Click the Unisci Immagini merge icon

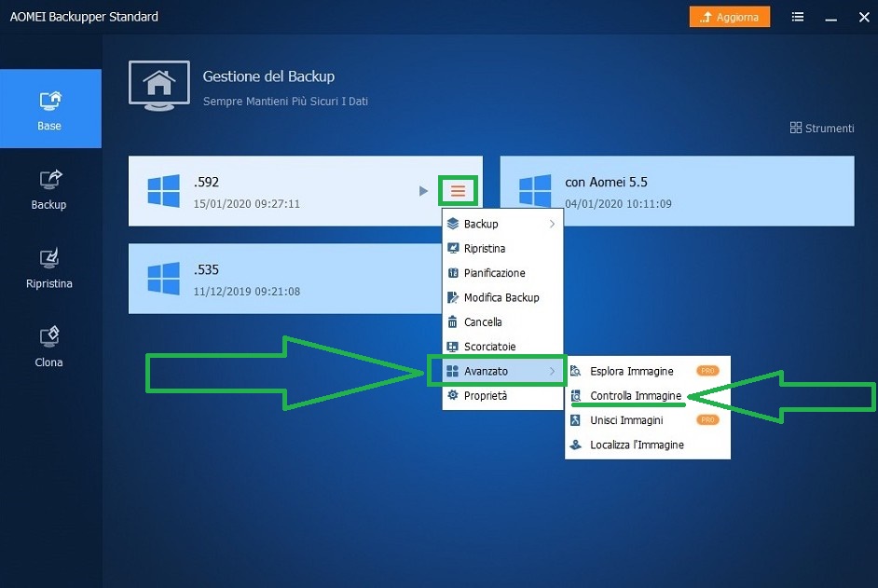click(x=575, y=420)
